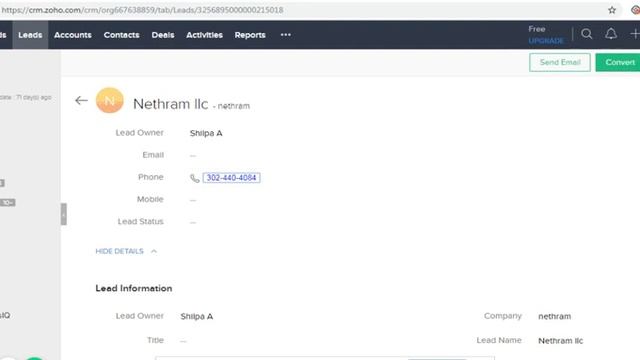The image size is (640, 360).
Task: Click the green Convert button
Action: (618, 62)
